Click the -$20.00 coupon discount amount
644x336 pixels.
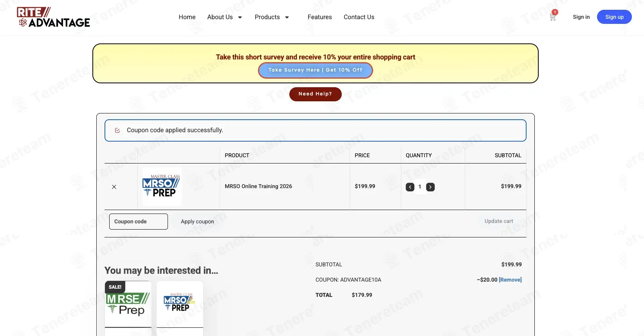click(x=487, y=280)
